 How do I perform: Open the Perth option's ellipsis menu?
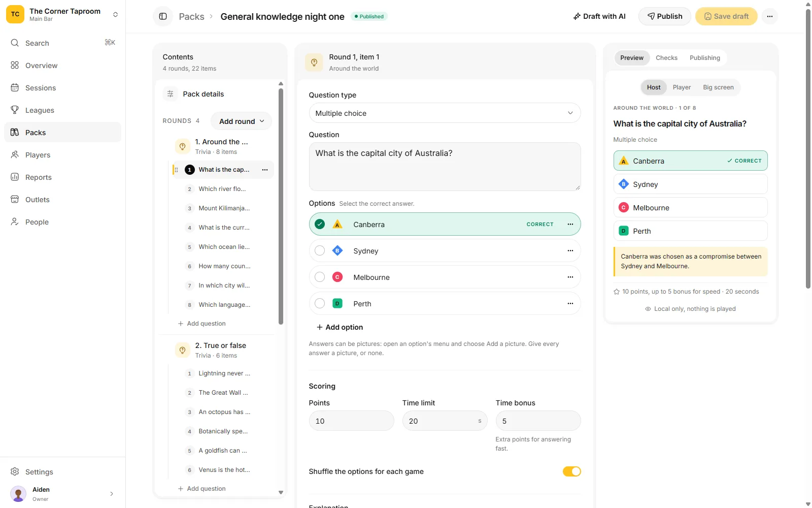click(570, 303)
